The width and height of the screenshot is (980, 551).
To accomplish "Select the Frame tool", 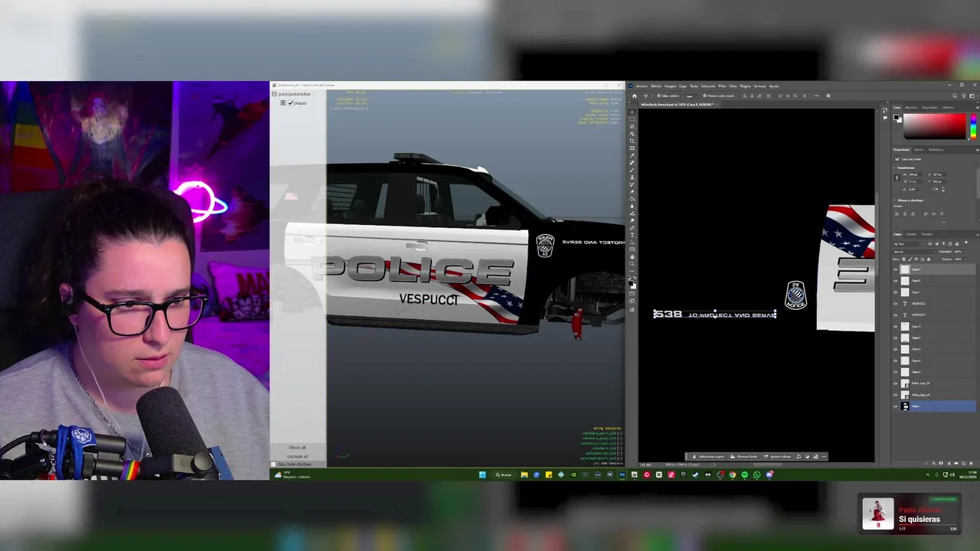I will pos(632,148).
